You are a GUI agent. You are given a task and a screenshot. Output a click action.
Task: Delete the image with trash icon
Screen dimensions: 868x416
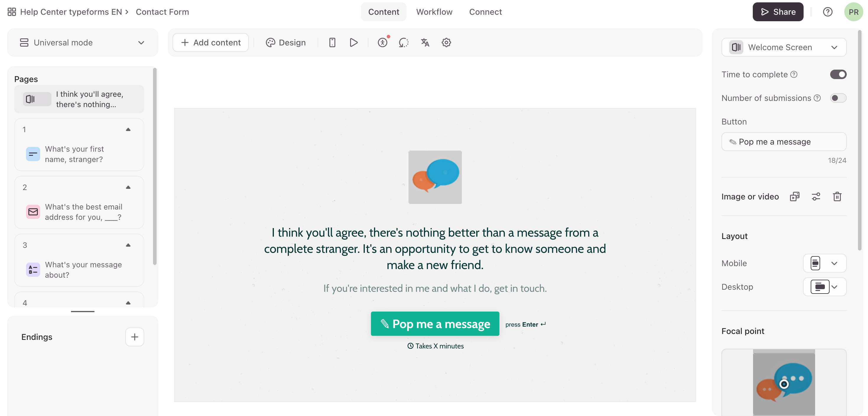(x=837, y=196)
